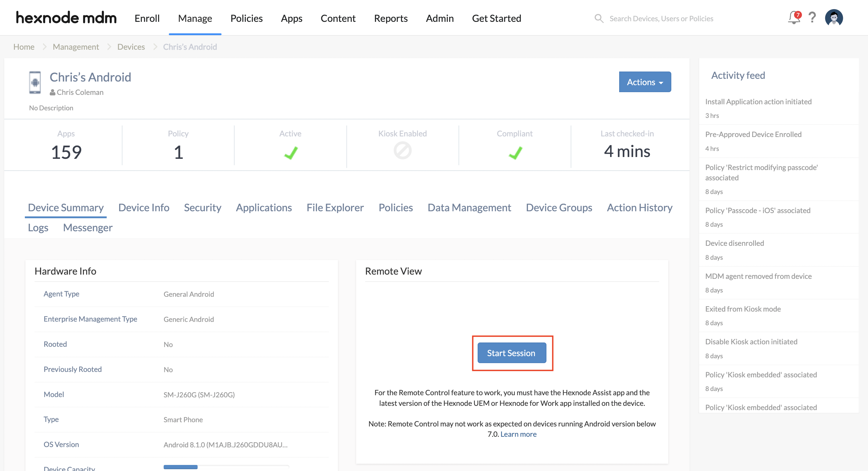The height and width of the screenshot is (471, 868).
Task: Switch to the Applications tab
Action: click(x=263, y=208)
